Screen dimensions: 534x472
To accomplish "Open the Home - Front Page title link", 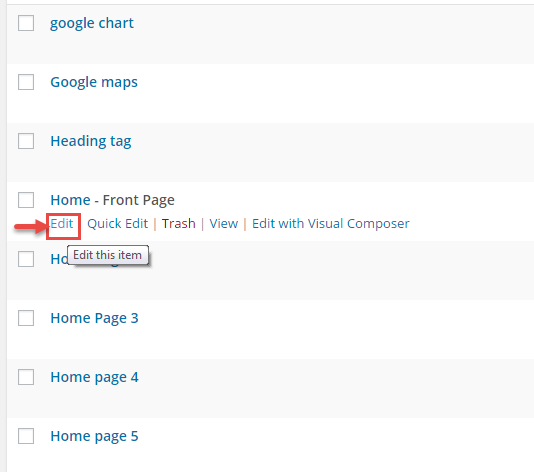I will pyautogui.click(x=112, y=200).
